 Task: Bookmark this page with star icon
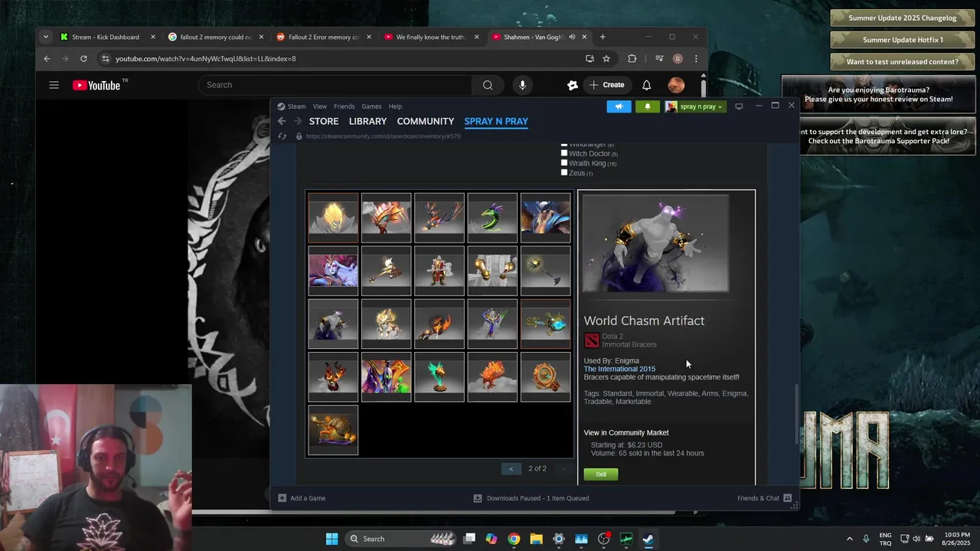point(606,58)
